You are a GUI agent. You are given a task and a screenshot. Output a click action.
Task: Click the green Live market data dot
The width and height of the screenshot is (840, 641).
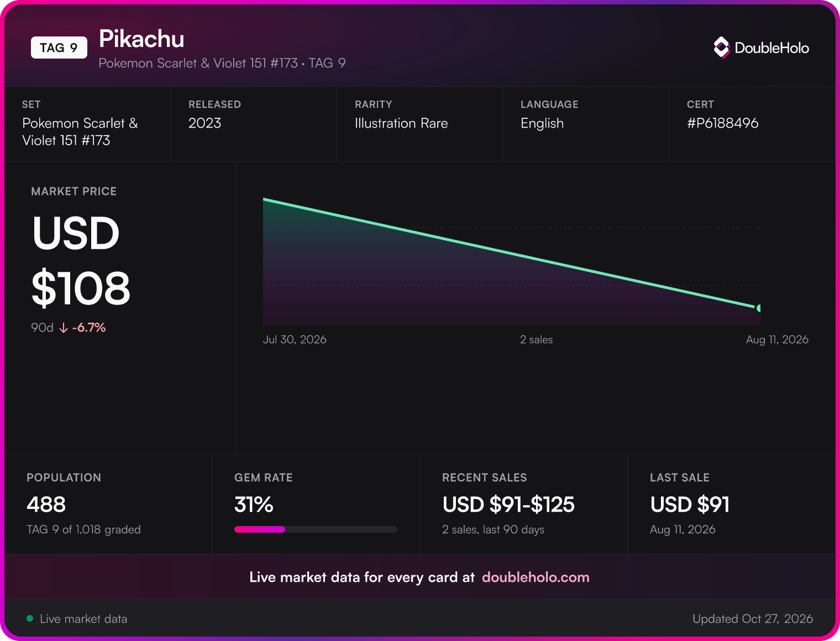(x=30, y=618)
